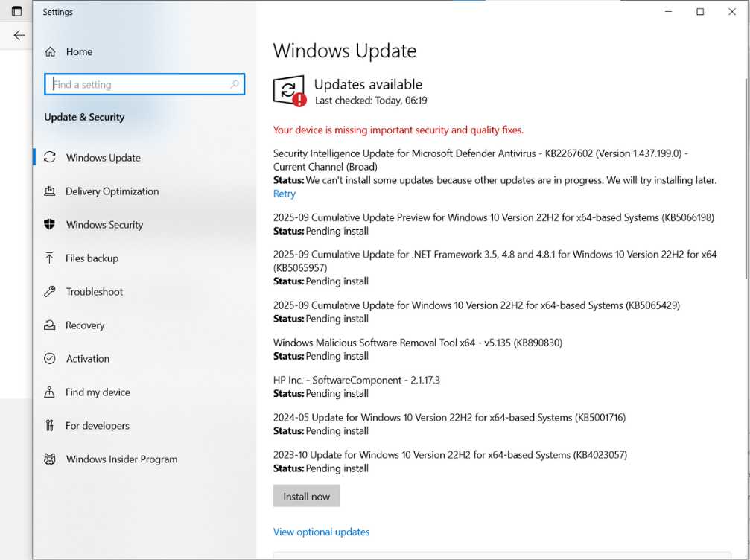Image resolution: width=750 pixels, height=560 pixels.
Task: Open the Troubleshoot settings page
Action: click(x=95, y=292)
